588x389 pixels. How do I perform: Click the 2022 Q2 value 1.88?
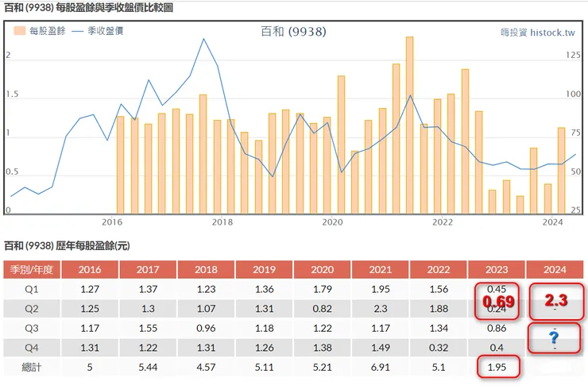439,309
